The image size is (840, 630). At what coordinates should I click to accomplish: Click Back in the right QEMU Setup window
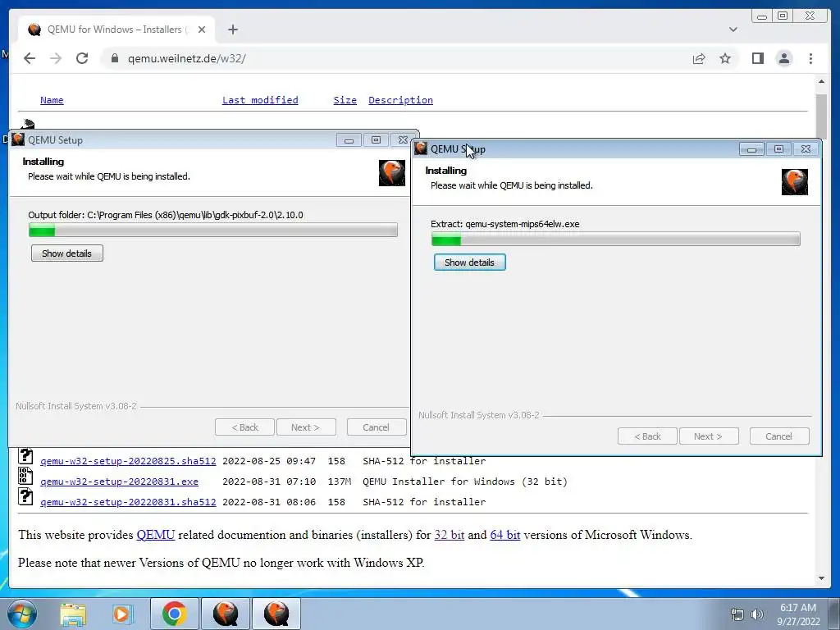coord(647,436)
